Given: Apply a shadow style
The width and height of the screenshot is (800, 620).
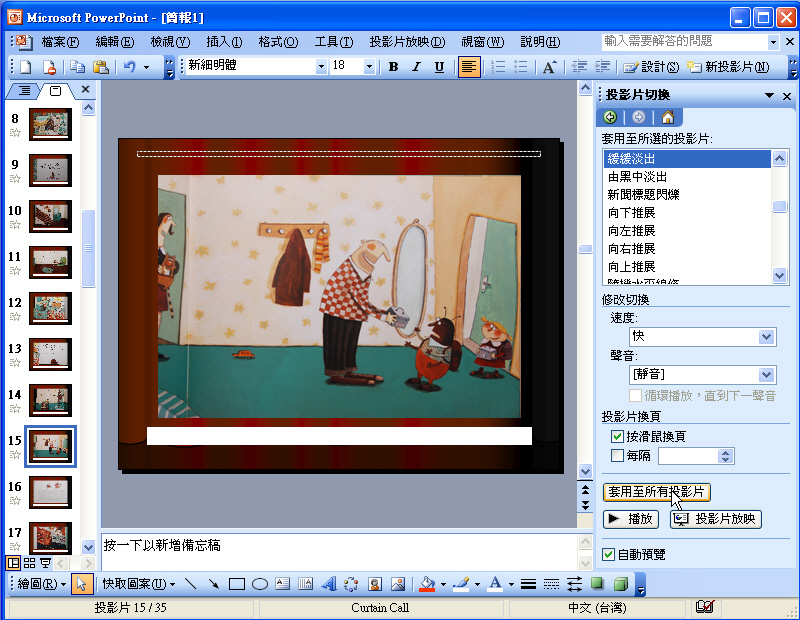Looking at the screenshot, I should pos(597,584).
